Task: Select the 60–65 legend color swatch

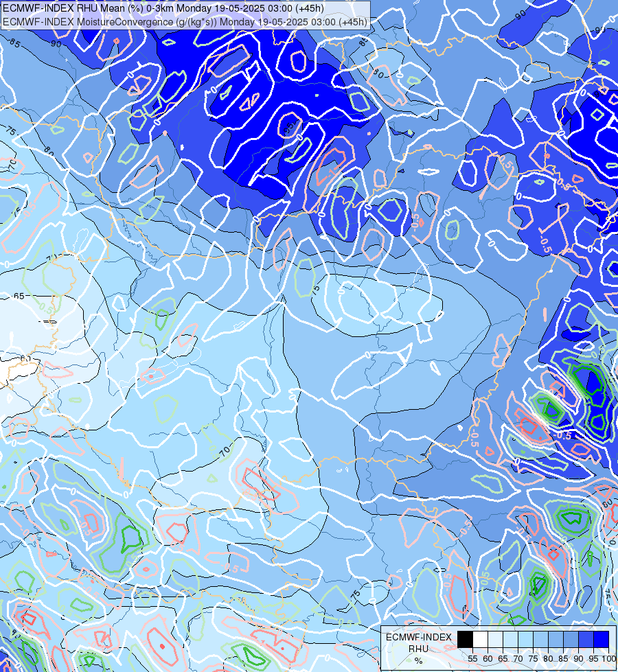Action: pos(495,639)
